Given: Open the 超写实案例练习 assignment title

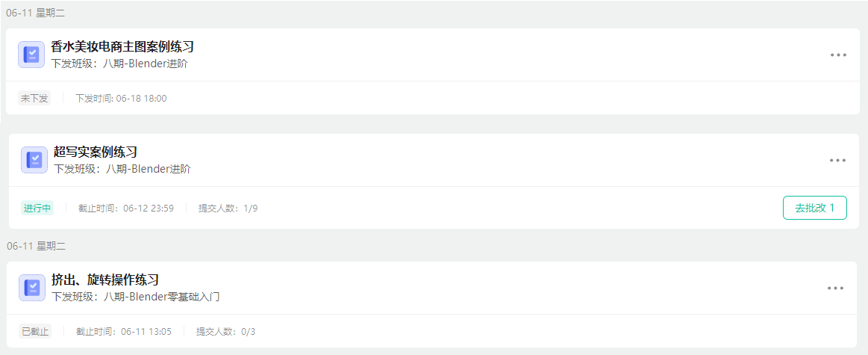Looking at the screenshot, I should pos(96,152).
